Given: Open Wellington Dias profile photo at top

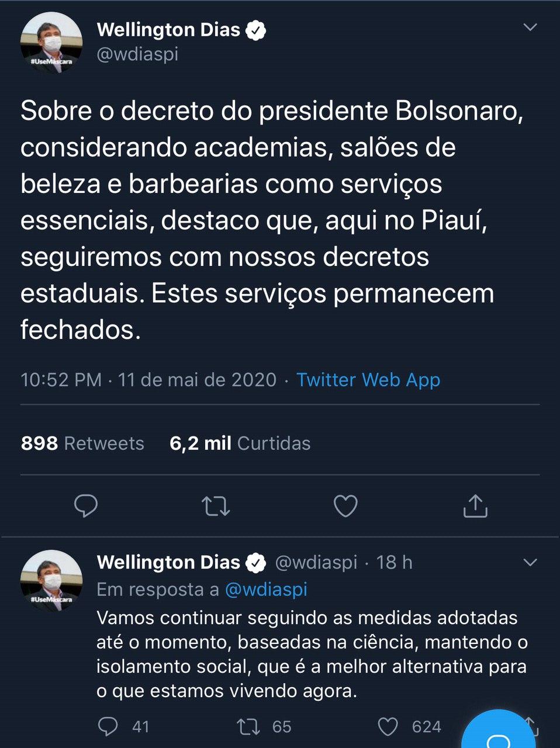Looking at the screenshot, I should coord(51,42).
